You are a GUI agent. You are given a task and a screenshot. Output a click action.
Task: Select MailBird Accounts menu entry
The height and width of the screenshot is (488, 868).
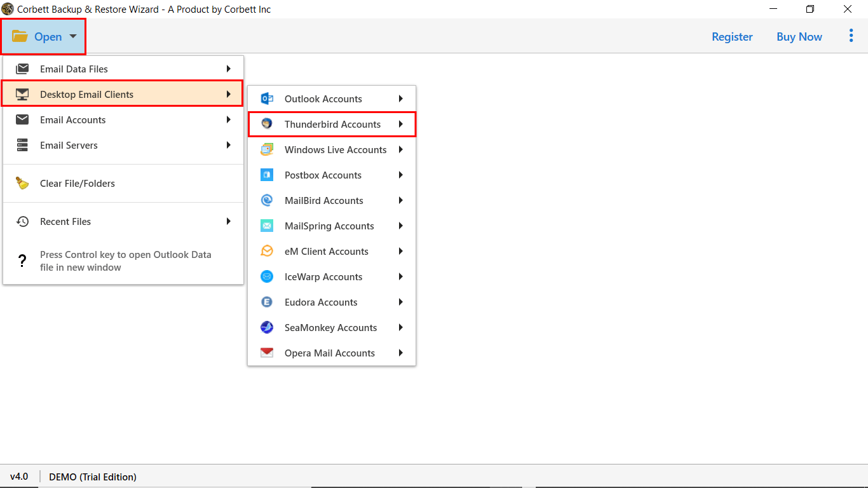(332, 200)
